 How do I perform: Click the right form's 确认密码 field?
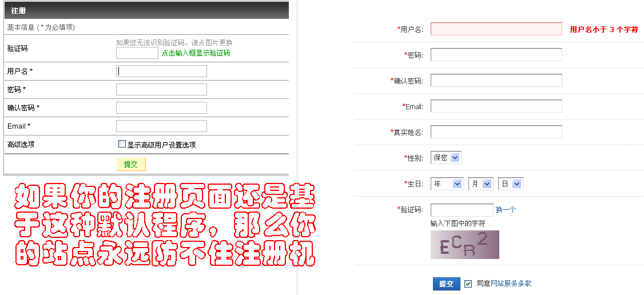click(x=496, y=81)
